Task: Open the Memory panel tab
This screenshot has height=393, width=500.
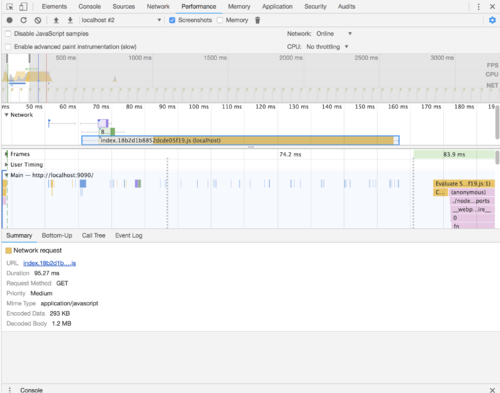Action: tap(239, 7)
